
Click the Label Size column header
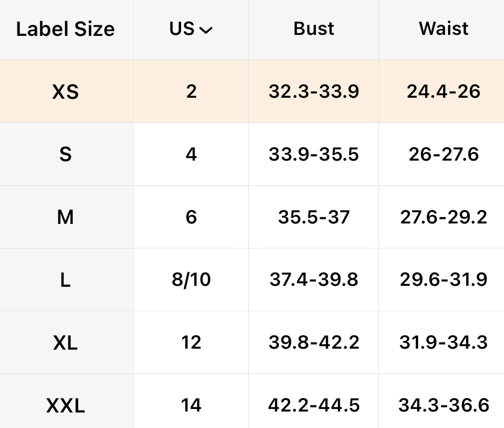point(65,29)
